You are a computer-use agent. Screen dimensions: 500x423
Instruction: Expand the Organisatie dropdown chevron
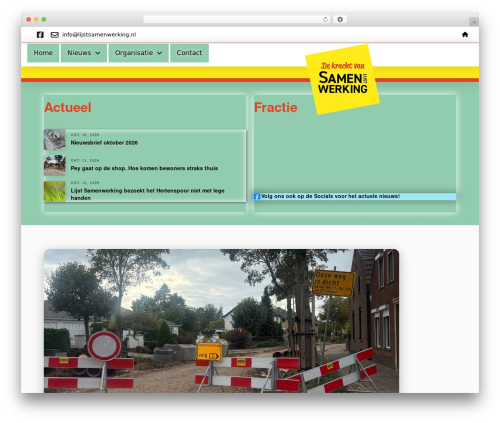coord(159,53)
